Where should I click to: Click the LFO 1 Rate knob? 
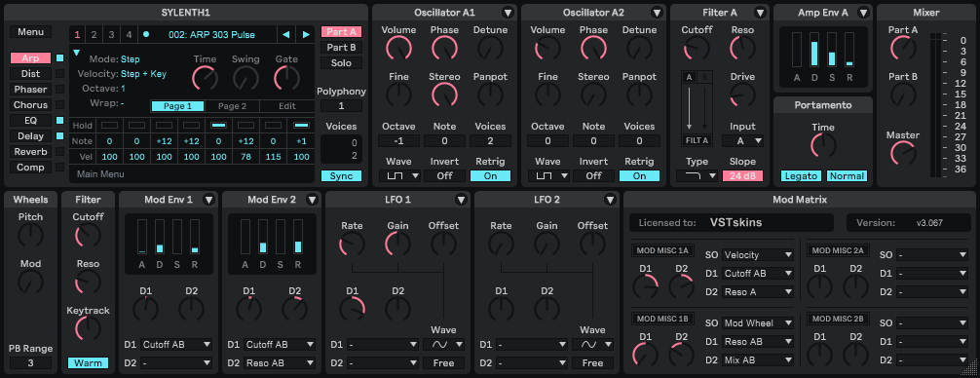[352, 244]
